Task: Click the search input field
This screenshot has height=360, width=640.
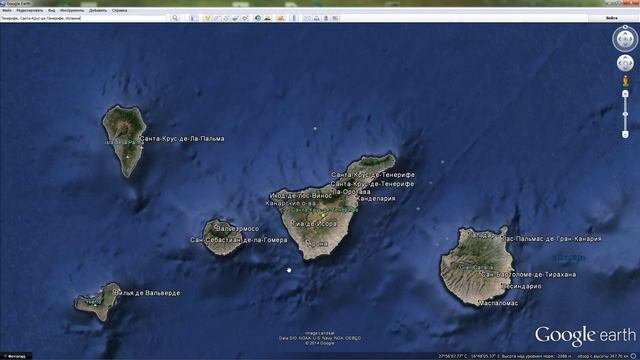Action: 83,18
